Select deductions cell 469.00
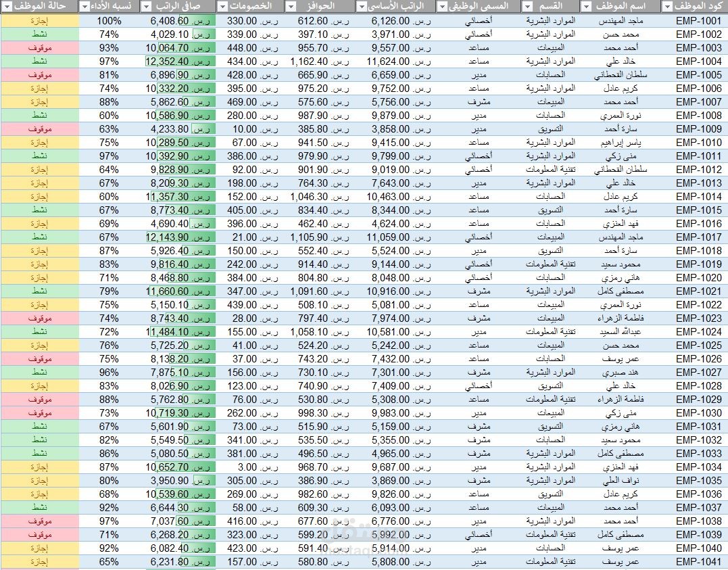 point(250,101)
